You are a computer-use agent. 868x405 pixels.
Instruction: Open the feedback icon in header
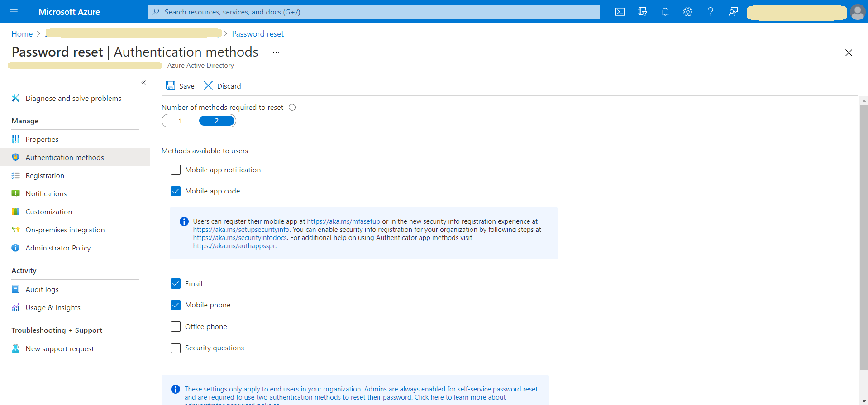733,12
